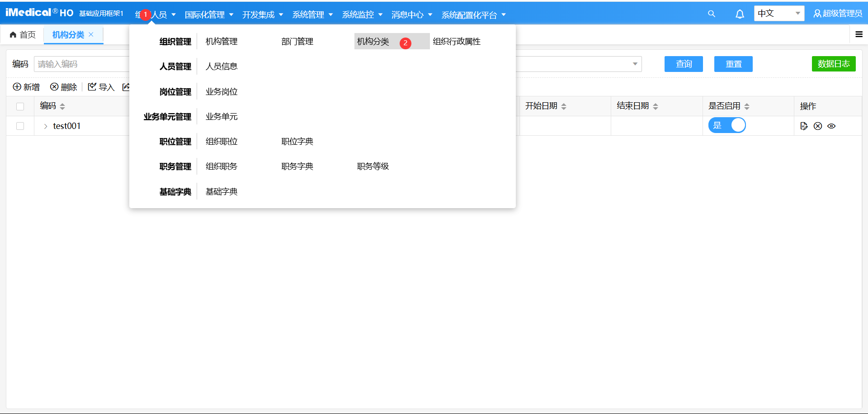Close the 机构分类 tab
The image size is (868, 414).
[91, 34]
